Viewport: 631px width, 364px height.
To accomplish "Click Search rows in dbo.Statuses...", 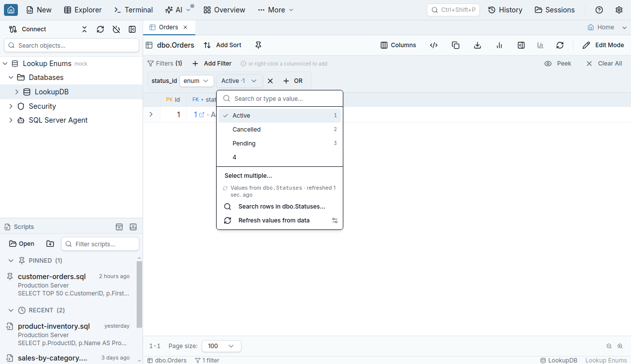I will [280, 207].
